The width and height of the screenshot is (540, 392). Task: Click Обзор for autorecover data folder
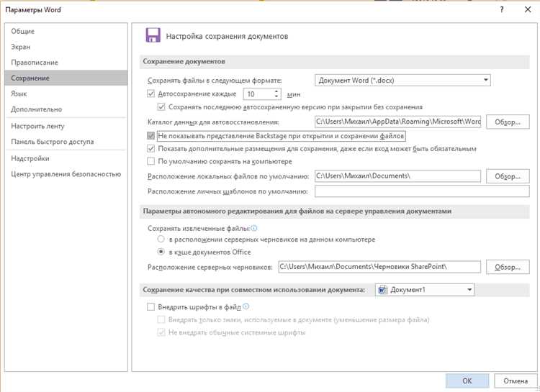pyautogui.click(x=508, y=122)
